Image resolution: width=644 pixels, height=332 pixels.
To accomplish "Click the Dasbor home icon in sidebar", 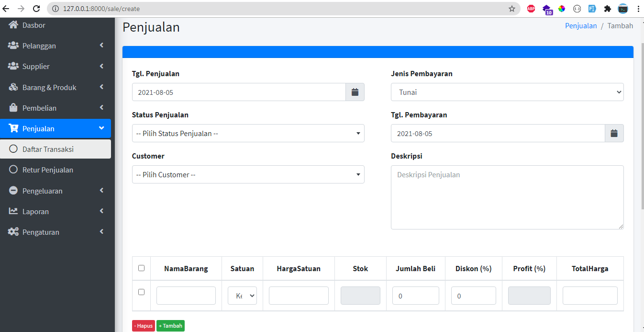I will click(x=13, y=25).
